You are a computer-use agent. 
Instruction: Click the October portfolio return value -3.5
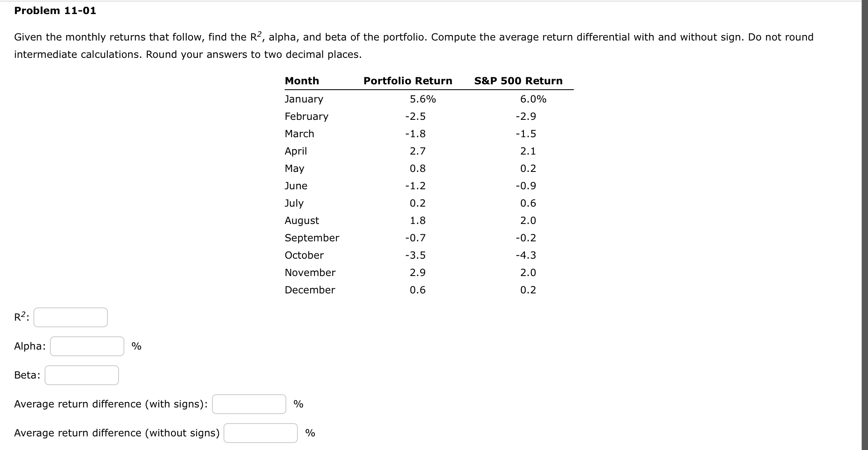416,255
